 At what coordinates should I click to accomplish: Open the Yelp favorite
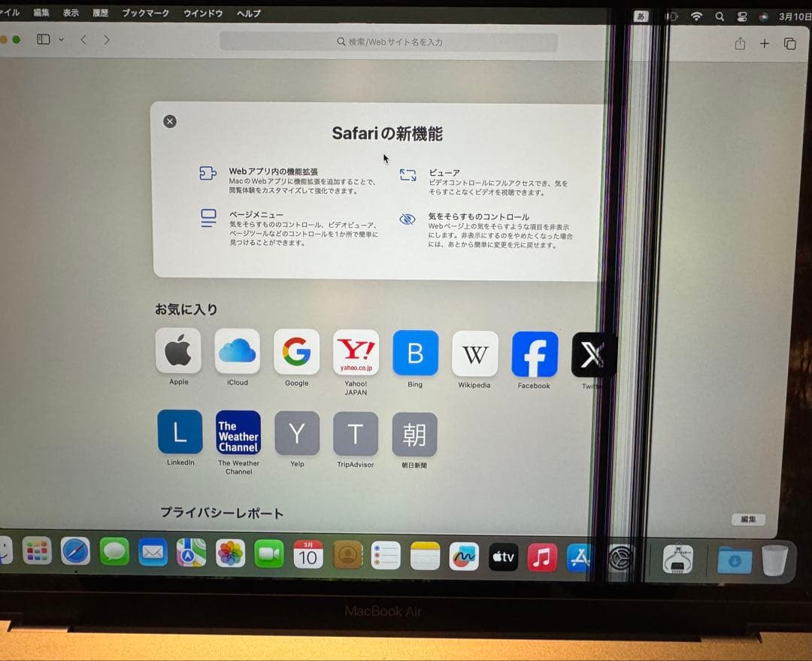(x=297, y=439)
